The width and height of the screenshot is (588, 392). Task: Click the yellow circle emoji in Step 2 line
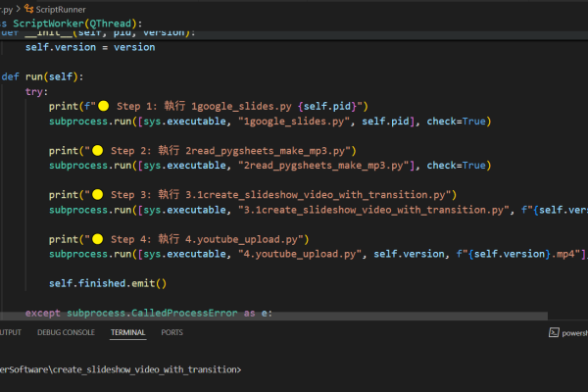(x=96, y=151)
